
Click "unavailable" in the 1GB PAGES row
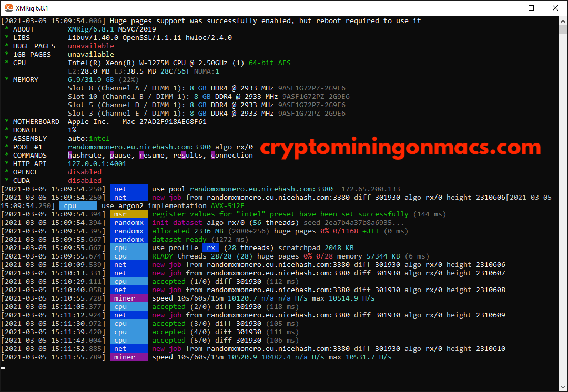[90, 54]
